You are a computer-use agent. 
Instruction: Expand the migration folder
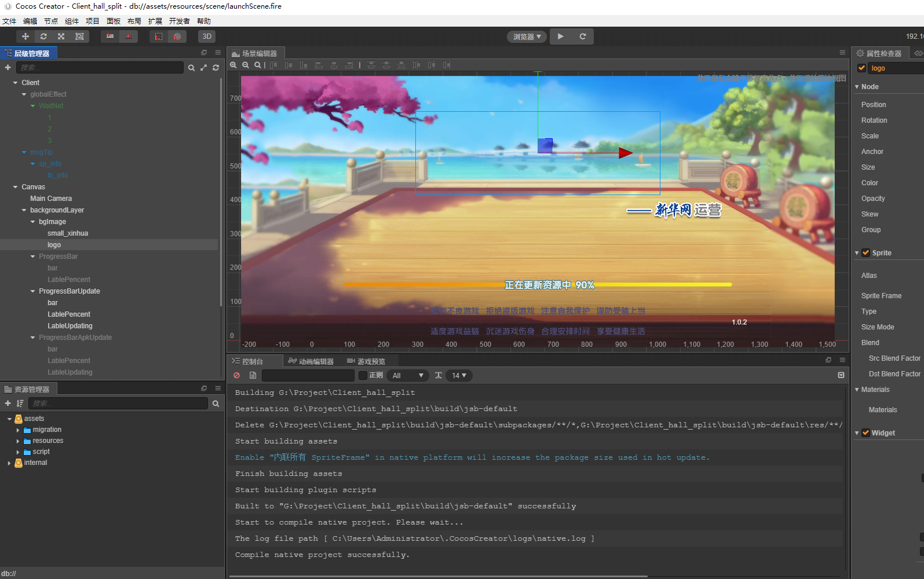[x=18, y=430]
